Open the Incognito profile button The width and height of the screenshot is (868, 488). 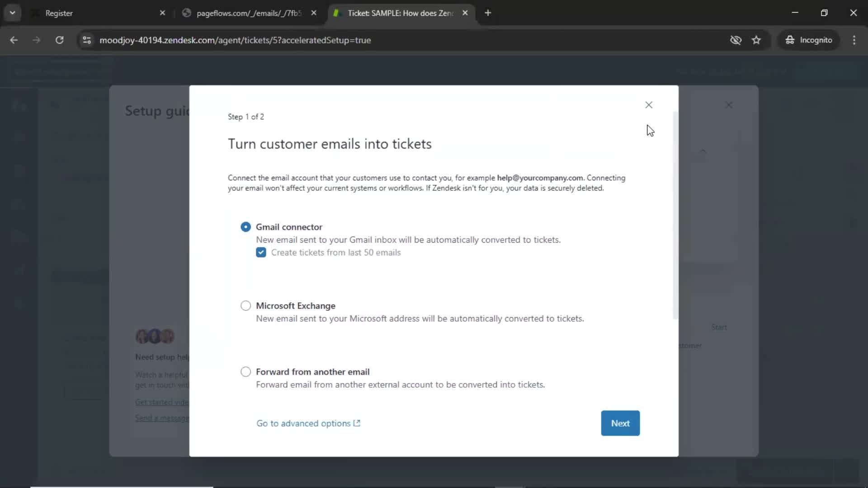click(809, 40)
